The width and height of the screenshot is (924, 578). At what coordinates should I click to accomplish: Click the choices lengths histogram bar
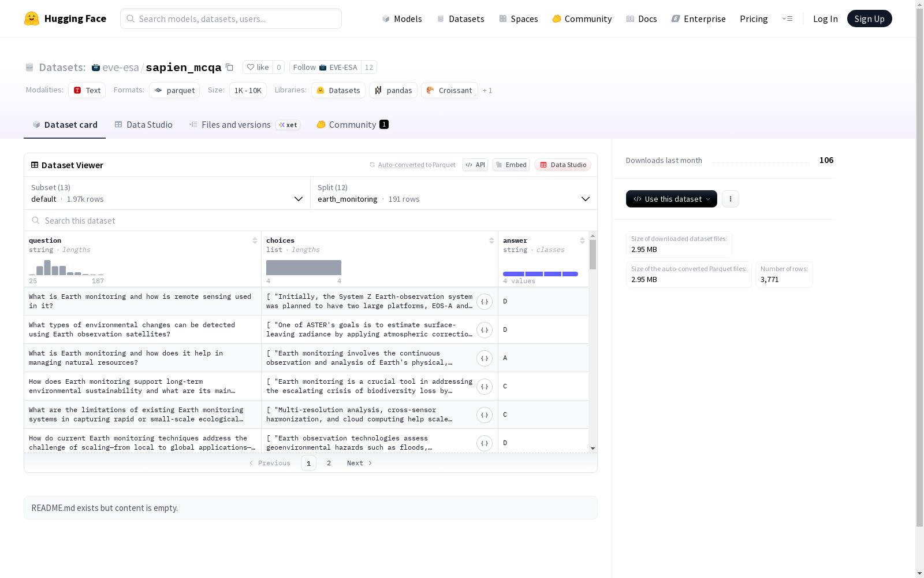click(x=304, y=268)
